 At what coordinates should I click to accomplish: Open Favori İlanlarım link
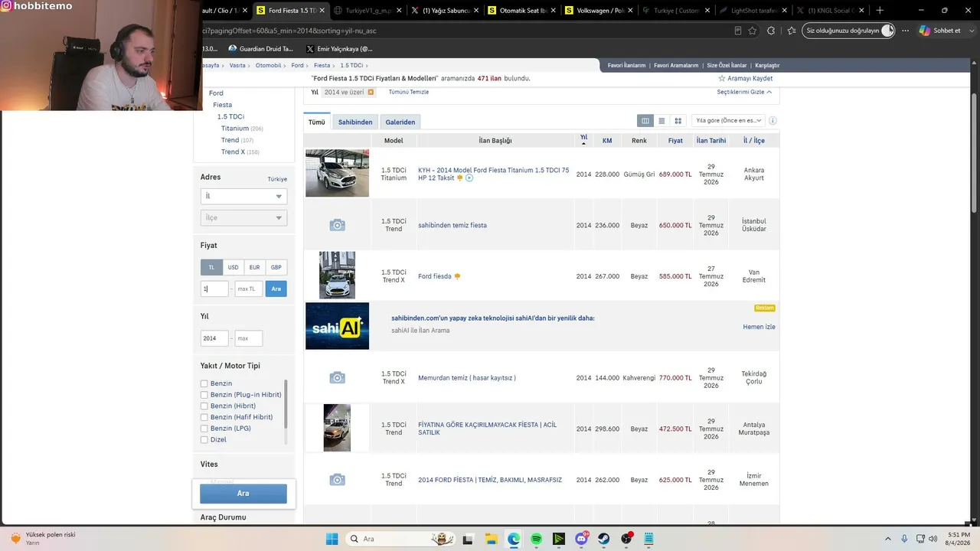(627, 66)
